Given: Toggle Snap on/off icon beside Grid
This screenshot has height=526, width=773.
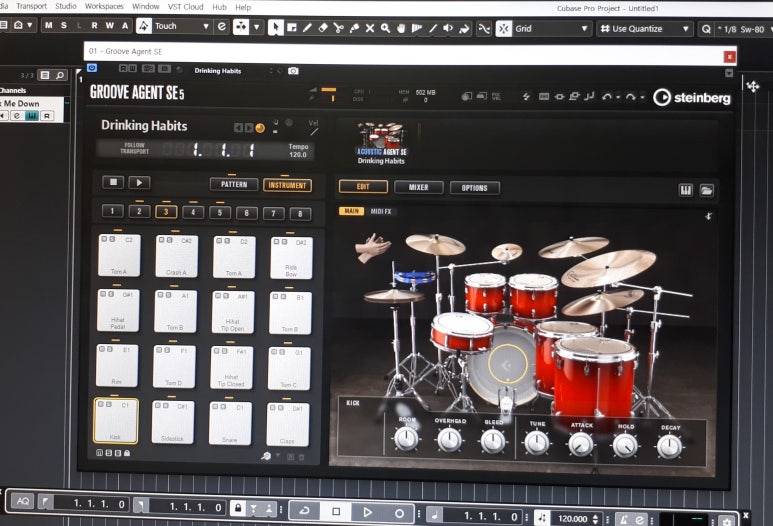Looking at the screenshot, I should [503, 29].
